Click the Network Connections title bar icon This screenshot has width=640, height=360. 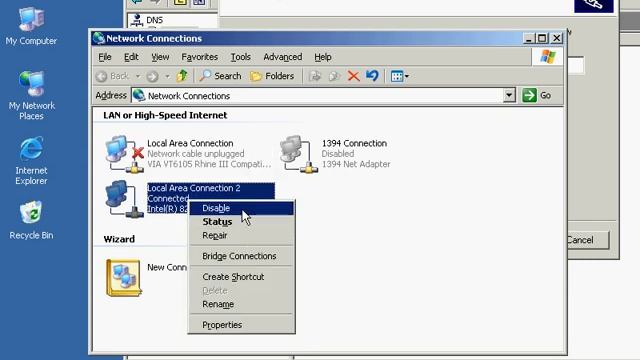(x=98, y=38)
